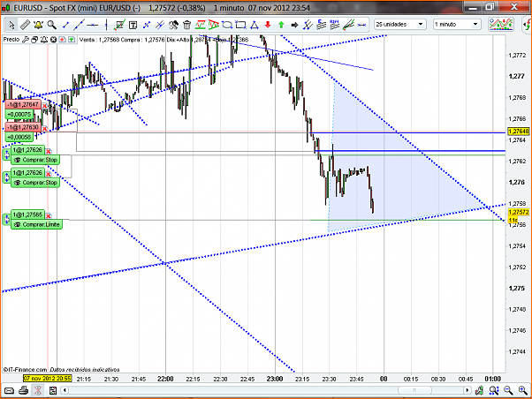532x399 pixels.
Task: Select the Fibonacci retracement lines tool
Action: 322,25
